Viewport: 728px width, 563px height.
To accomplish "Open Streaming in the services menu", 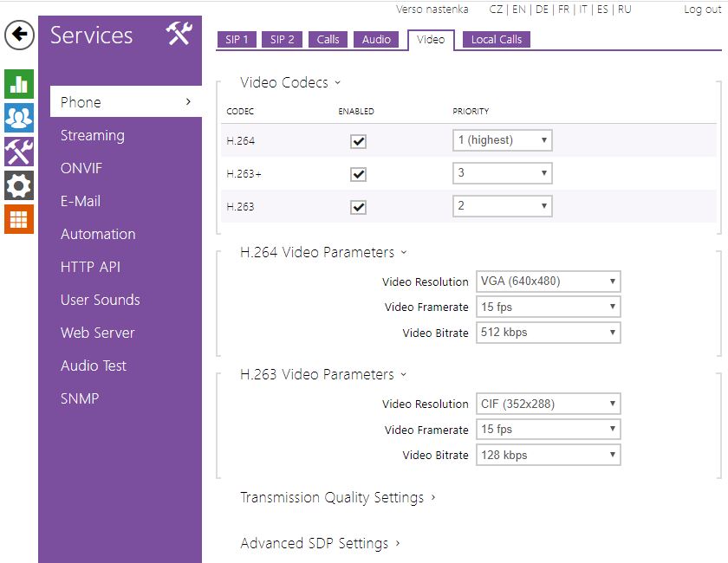I will click(93, 135).
